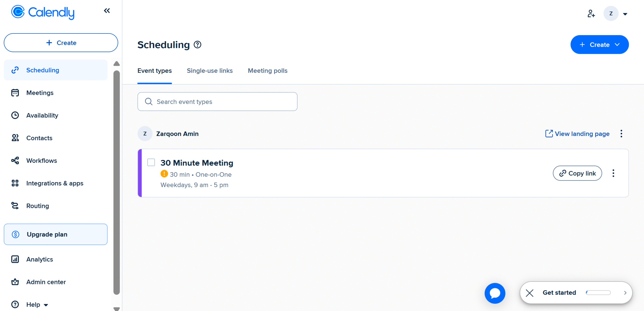The width and height of the screenshot is (644, 311).
Task: Open View landing page link
Action: [x=577, y=134]
